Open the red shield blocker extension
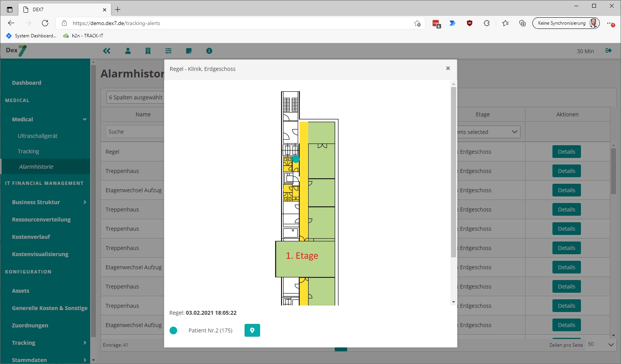621x364 pixels. click(x=470, y=23)
